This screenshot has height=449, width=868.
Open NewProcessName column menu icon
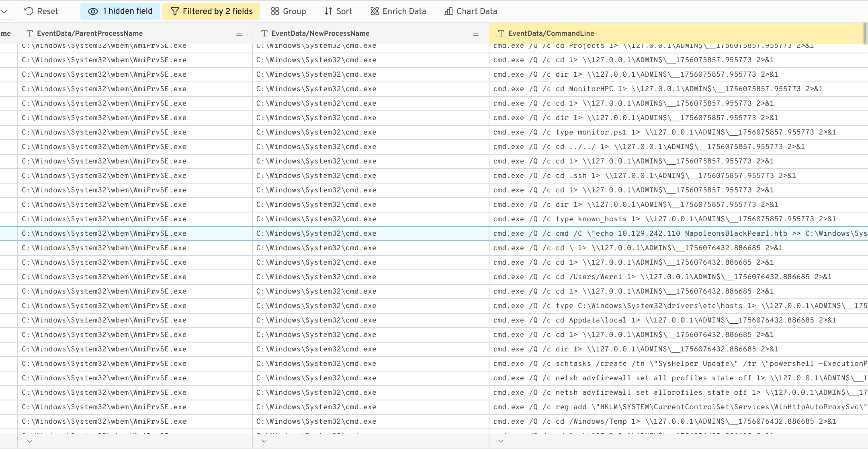coord(476,34)
